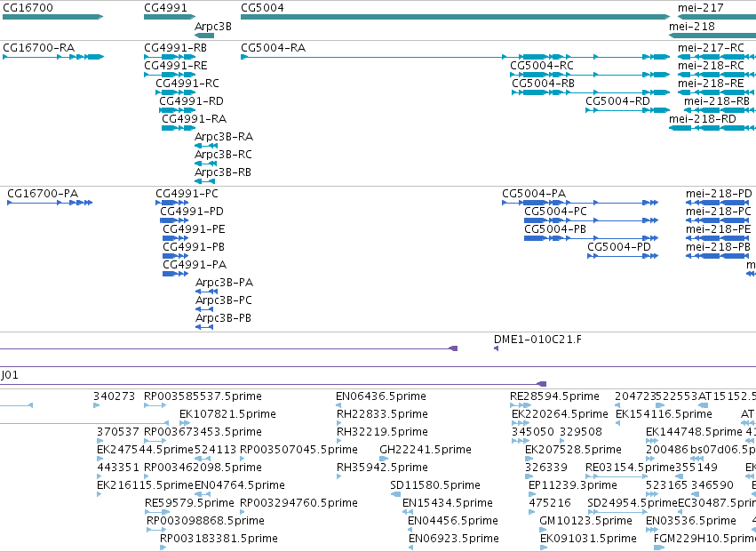
Task: Select the CG4991-RA transcript
Action: click(x=179, y=128)
